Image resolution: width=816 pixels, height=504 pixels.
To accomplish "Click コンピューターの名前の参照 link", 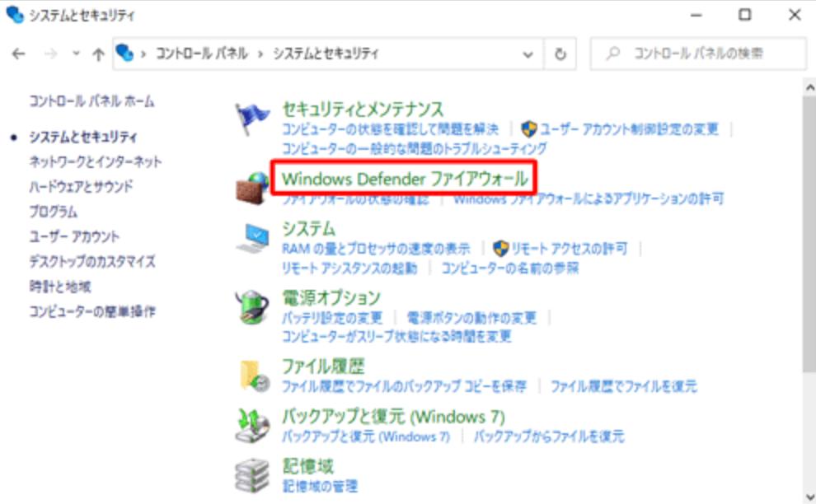I will (x=510, y=268).
